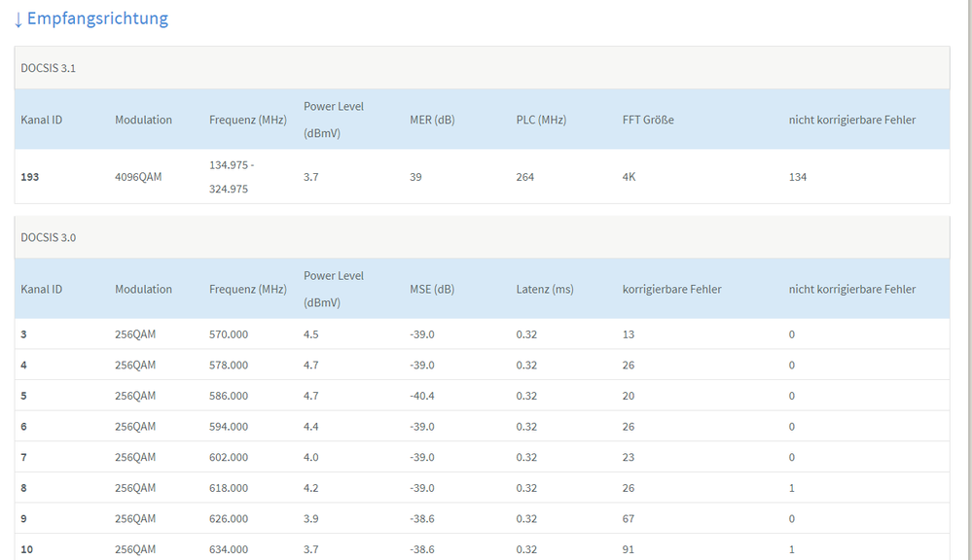Select channel ID 3 cell

(x=23, y=334)
